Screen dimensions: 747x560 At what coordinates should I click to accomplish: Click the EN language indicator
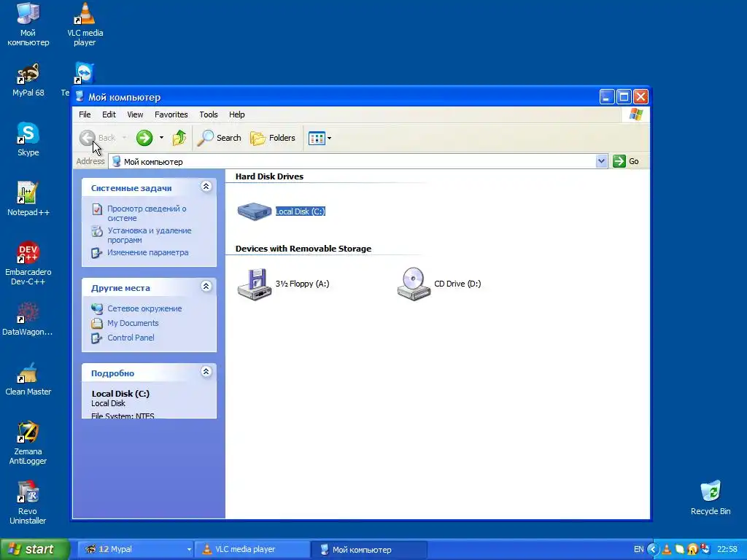coord(638,549)
